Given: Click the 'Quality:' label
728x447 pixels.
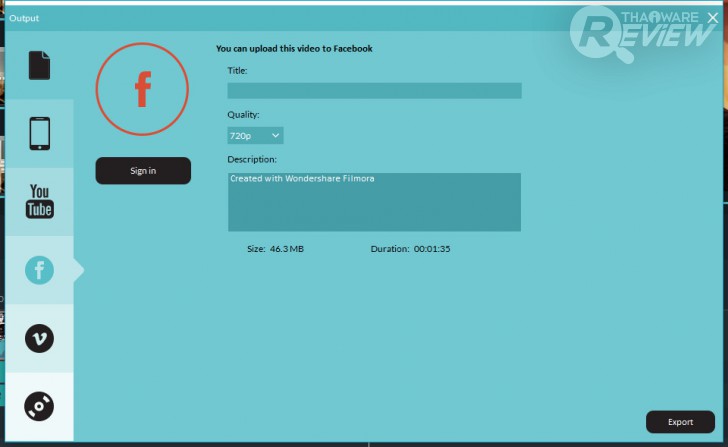Looking at the screenshot, I should coord(243,115).
